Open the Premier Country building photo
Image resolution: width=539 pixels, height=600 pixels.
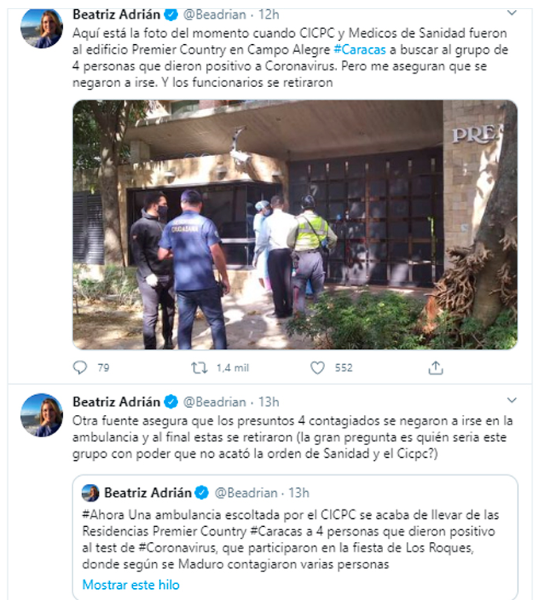tap(295, 225)
